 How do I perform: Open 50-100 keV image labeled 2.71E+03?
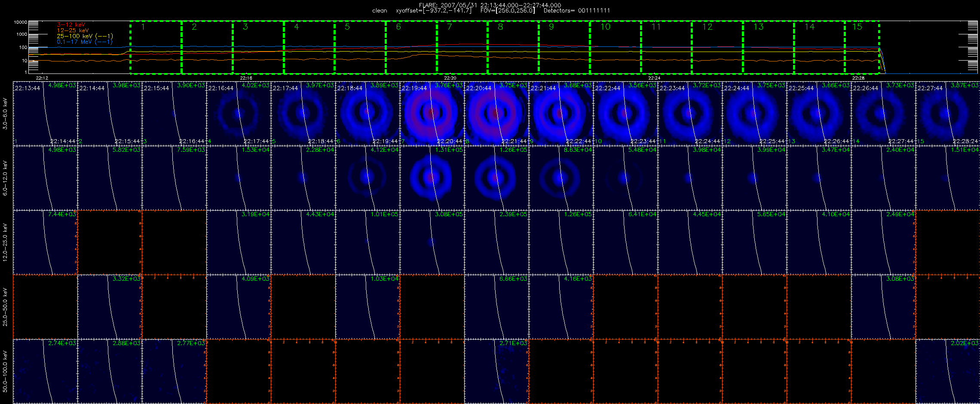click(x=497, y=371)
